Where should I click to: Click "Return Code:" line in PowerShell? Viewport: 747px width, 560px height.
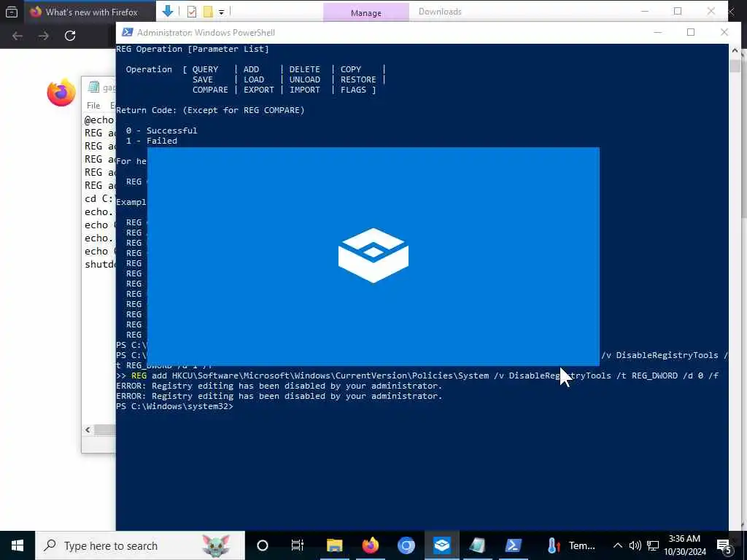(x=210, y=110)
